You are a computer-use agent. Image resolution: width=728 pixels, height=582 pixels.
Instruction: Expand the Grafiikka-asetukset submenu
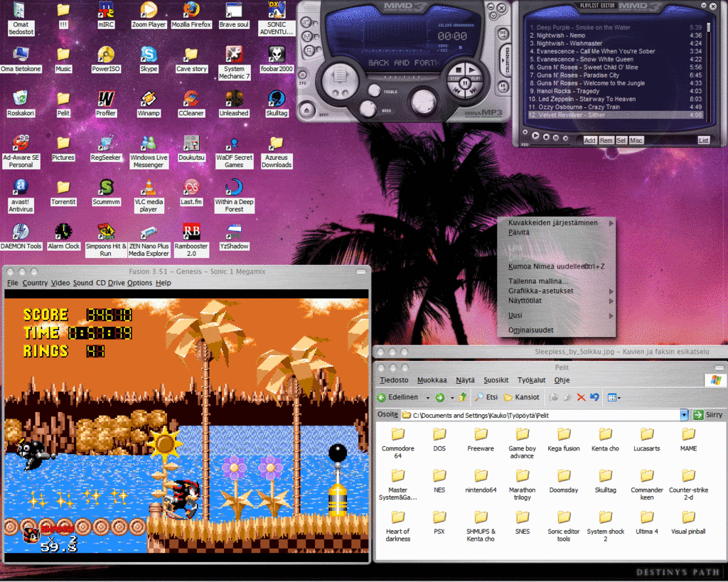click(611, 291)
